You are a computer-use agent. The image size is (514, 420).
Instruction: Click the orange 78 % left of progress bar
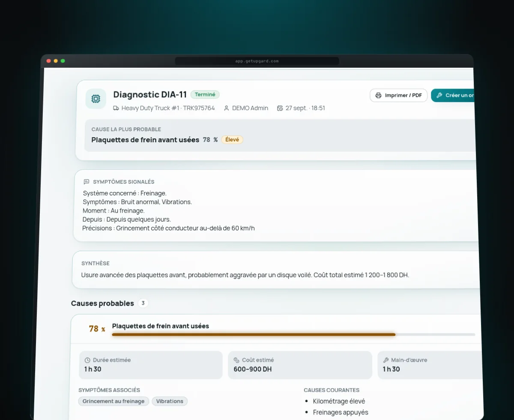point(97,329)
